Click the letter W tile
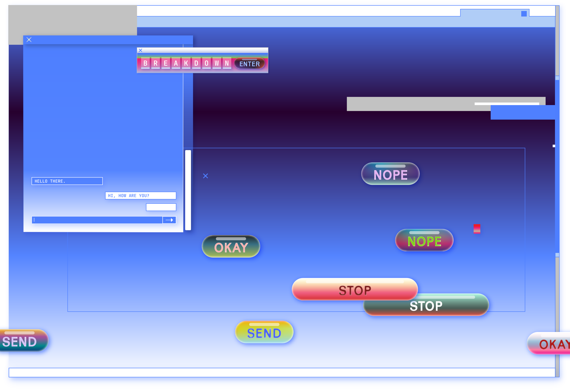The image size is (570, 392). coord(217,63)
